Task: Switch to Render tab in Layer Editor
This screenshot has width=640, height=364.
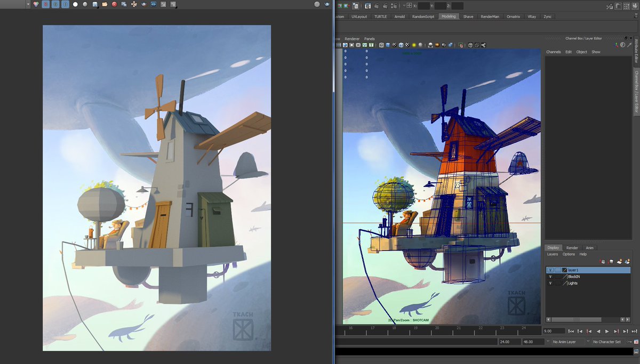Action: [572, 248]
